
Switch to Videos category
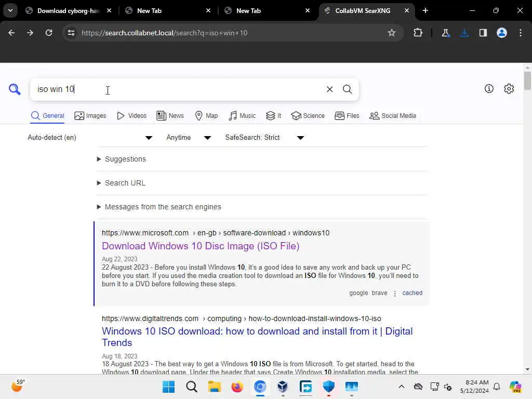[131, 116]
